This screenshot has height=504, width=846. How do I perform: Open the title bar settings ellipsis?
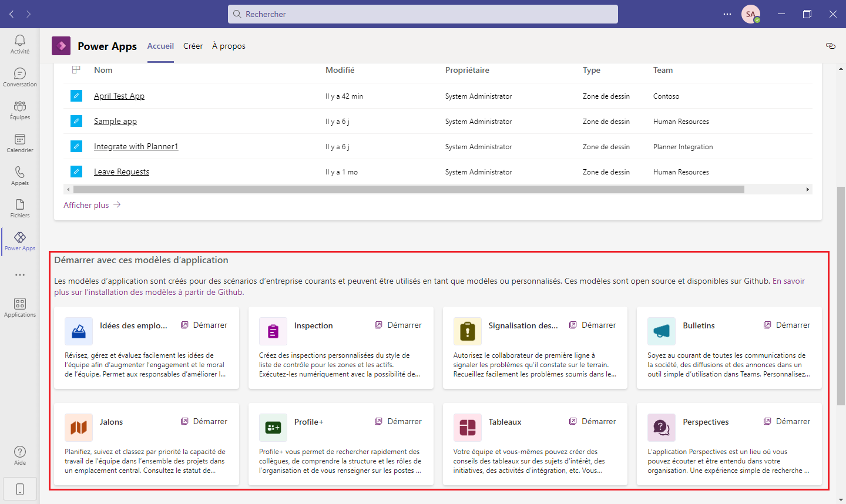tap(727, 14)
